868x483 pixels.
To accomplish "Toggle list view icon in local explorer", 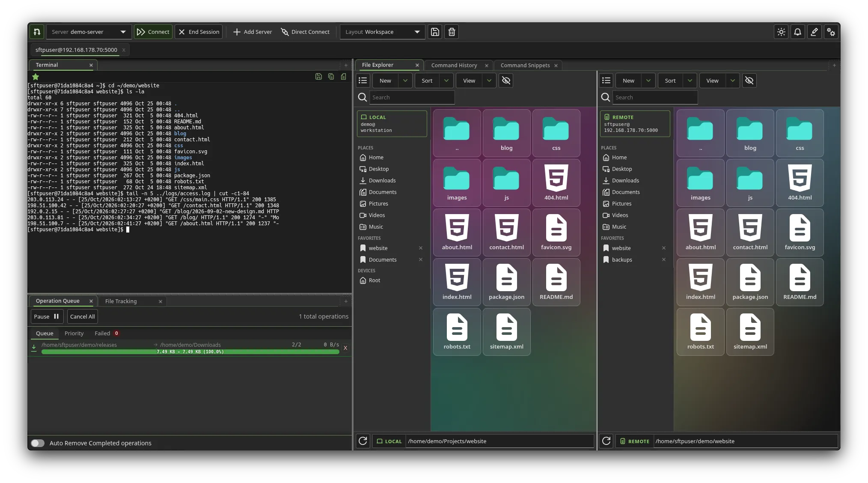I will (363, 80).
